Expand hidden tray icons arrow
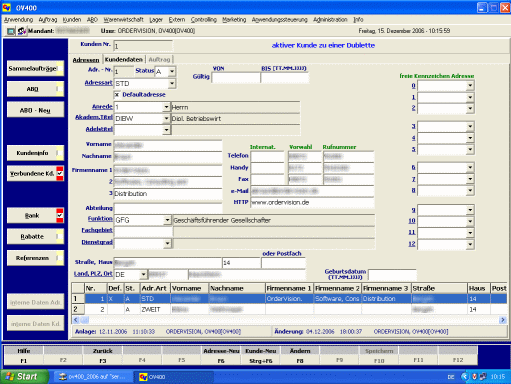Viewport: 511px width, 384px height. [465, 377]
